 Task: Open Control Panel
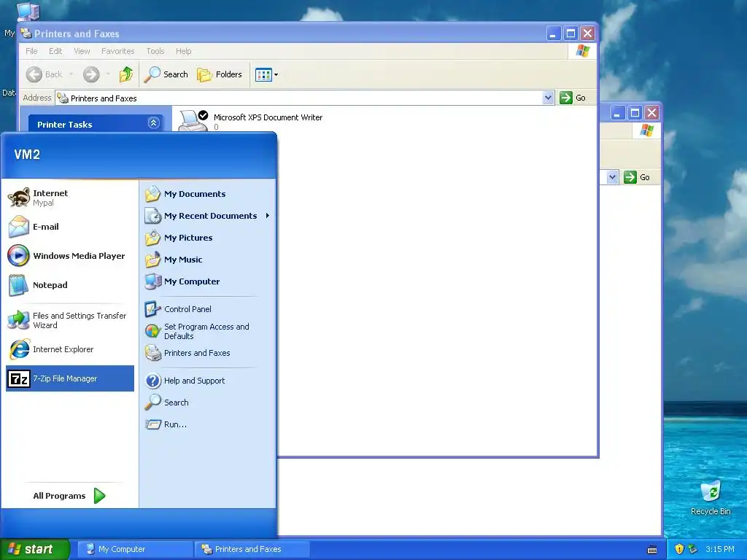(207, 309)
